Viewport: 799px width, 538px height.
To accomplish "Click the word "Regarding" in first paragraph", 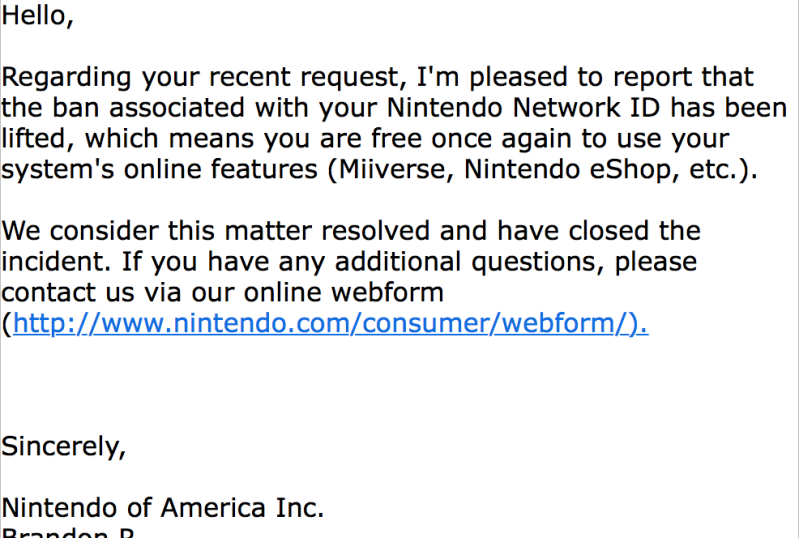I will tap(67, 78).
